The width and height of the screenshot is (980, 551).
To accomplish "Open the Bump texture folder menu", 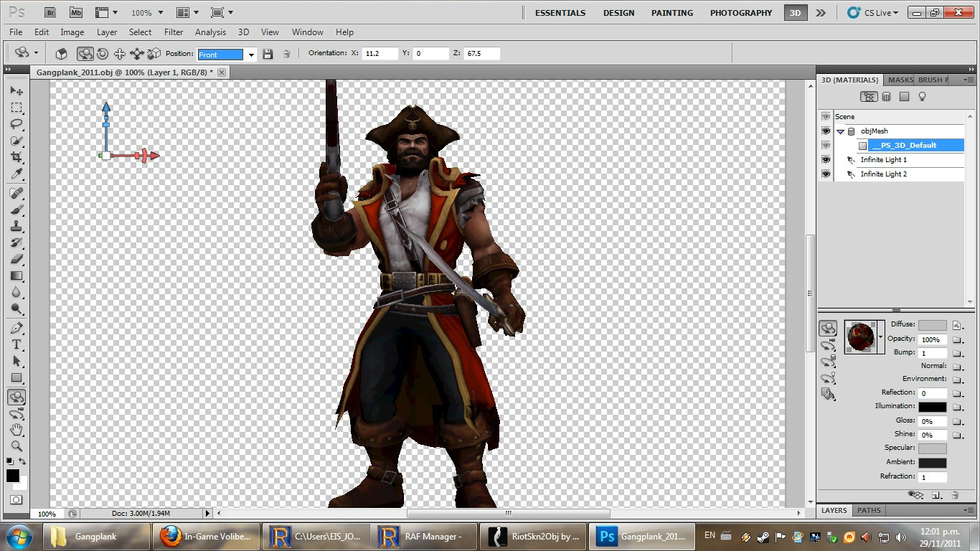I will pyautogui.click(x=957, y=353).
